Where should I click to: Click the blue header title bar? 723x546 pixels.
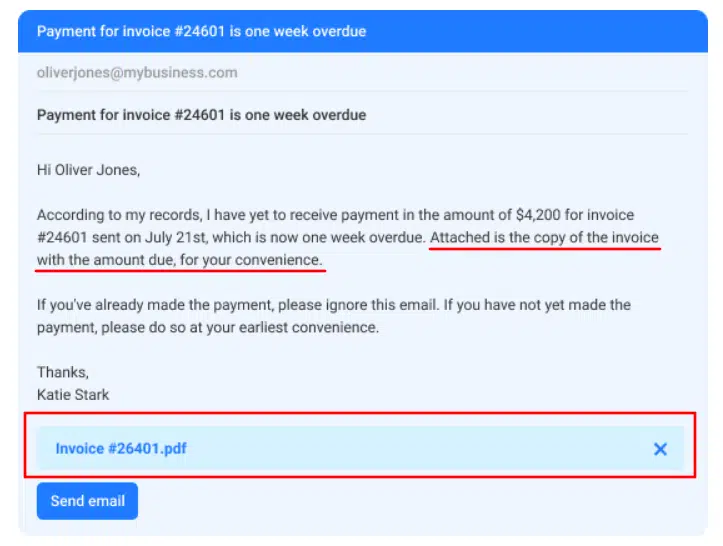click(x=361, y=32)
